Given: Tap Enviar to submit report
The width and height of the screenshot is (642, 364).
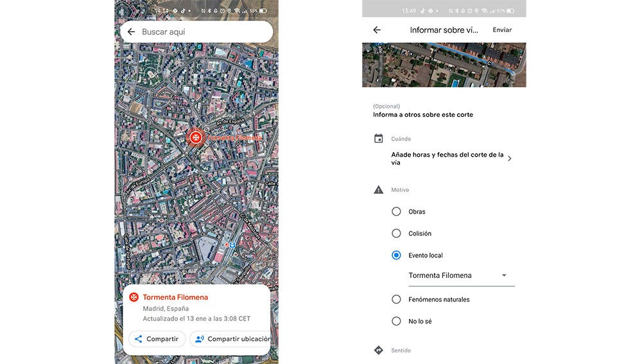Looking at the screenshot, I should (502, 30).
